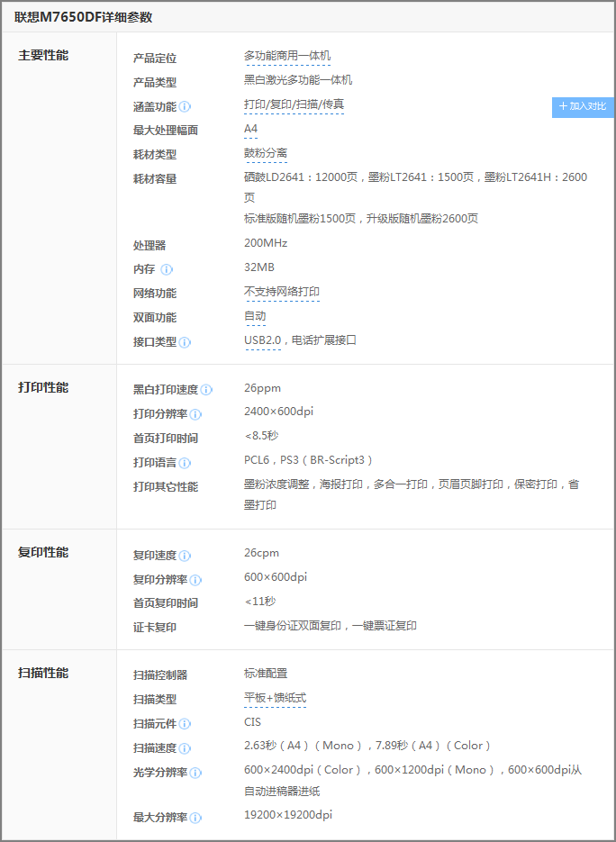Click info icon next to 接口类型
This screenshot has width=616, height=842.
185,342
